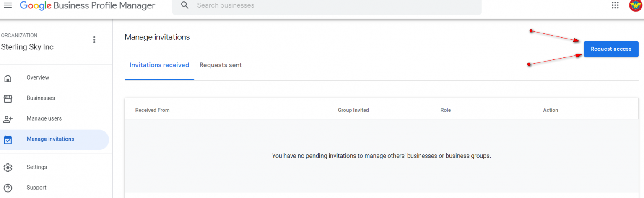The height and width of the screenshot is (198, 644).
Task: Click the Support question mark icon
Action: (8, 188)
